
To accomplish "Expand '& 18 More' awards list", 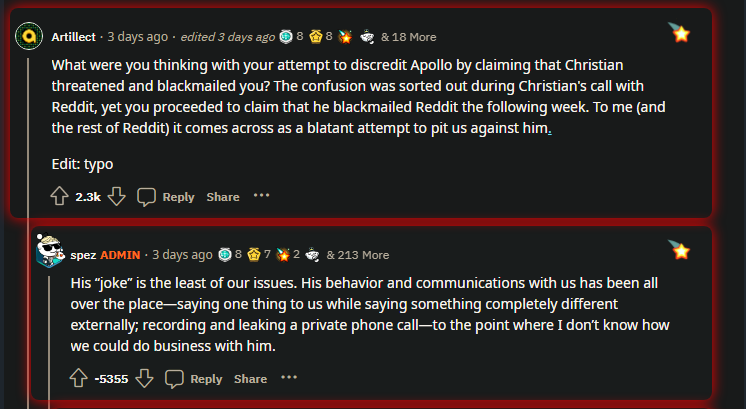I will (x=408, y=37).
